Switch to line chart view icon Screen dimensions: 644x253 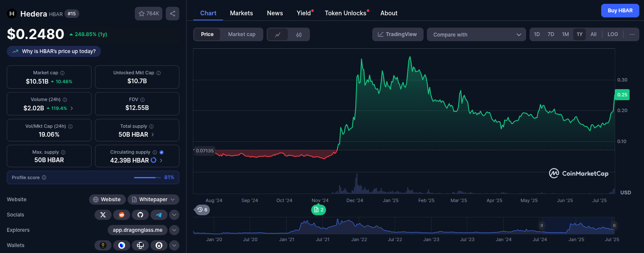click(278, 34)
